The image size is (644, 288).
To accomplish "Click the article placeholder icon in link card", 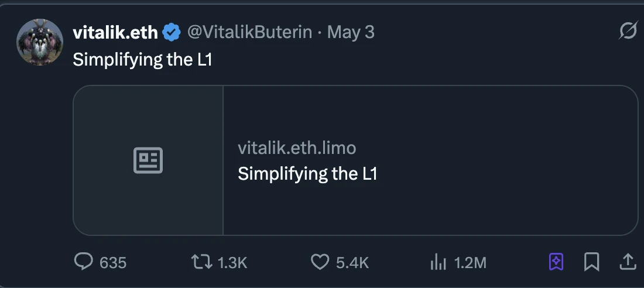I will tap(148, 160).
